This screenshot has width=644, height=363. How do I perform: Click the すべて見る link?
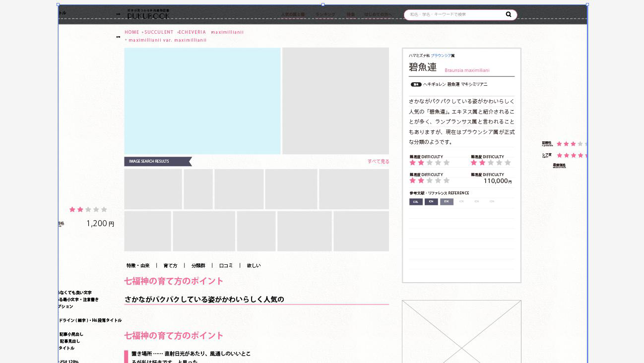pyautogui.click(x=378, y=162)
